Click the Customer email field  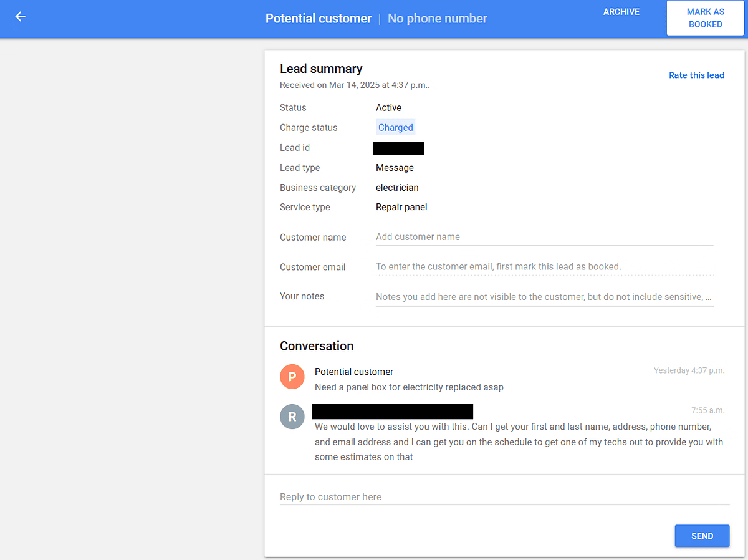545,267
